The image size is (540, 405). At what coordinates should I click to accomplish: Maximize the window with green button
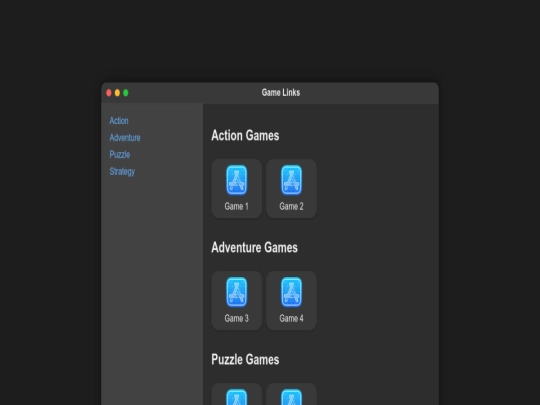tap(126, 93)
